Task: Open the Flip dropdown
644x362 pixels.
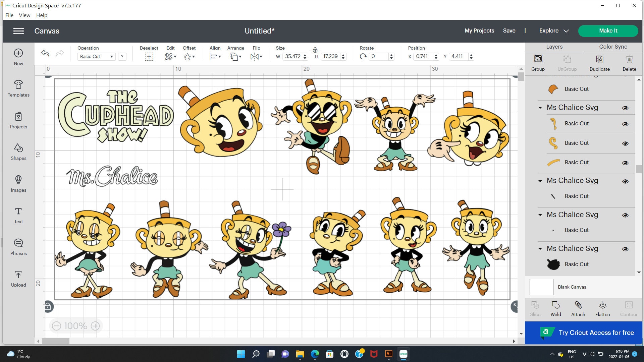Action: click(256, 57)
